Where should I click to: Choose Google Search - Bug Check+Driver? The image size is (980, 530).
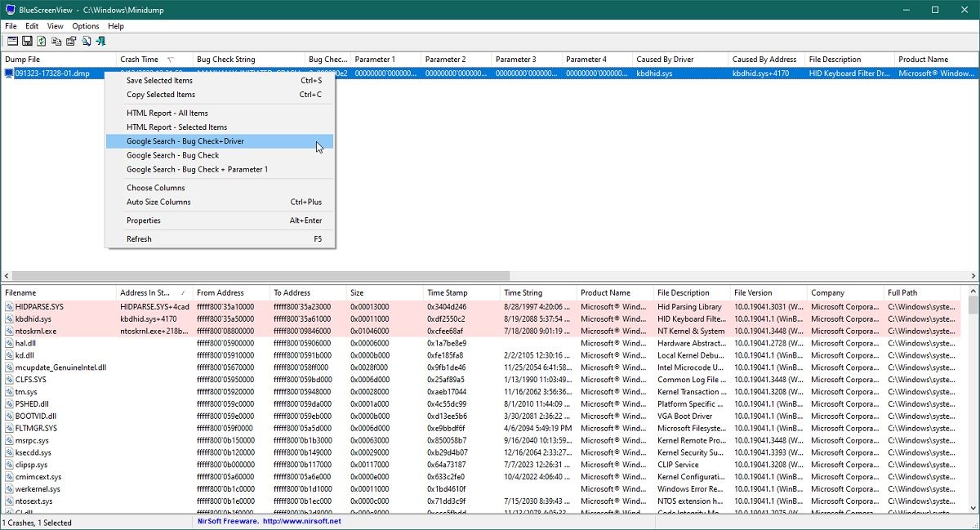[x=185, y=141]
